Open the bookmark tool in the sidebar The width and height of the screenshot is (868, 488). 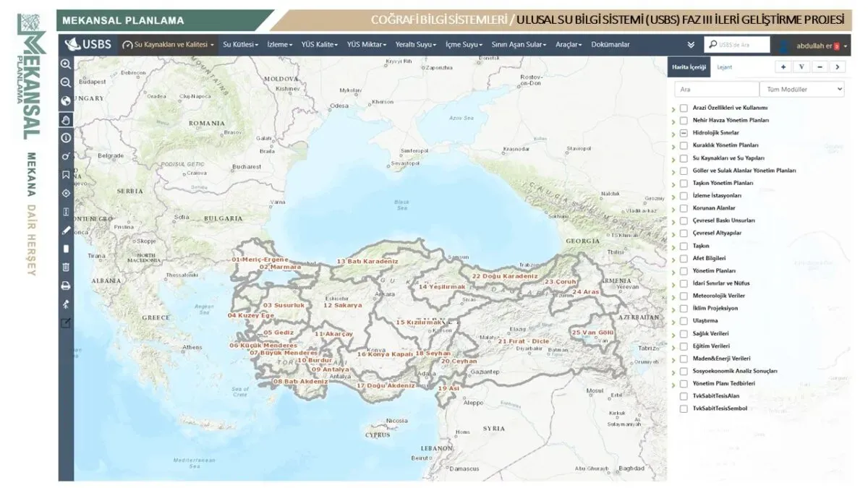66,174
